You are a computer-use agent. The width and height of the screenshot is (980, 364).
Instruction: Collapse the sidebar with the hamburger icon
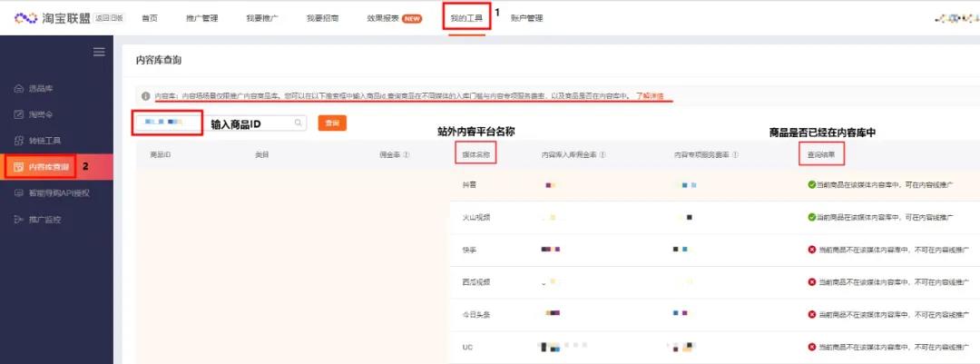pos(99,52)
